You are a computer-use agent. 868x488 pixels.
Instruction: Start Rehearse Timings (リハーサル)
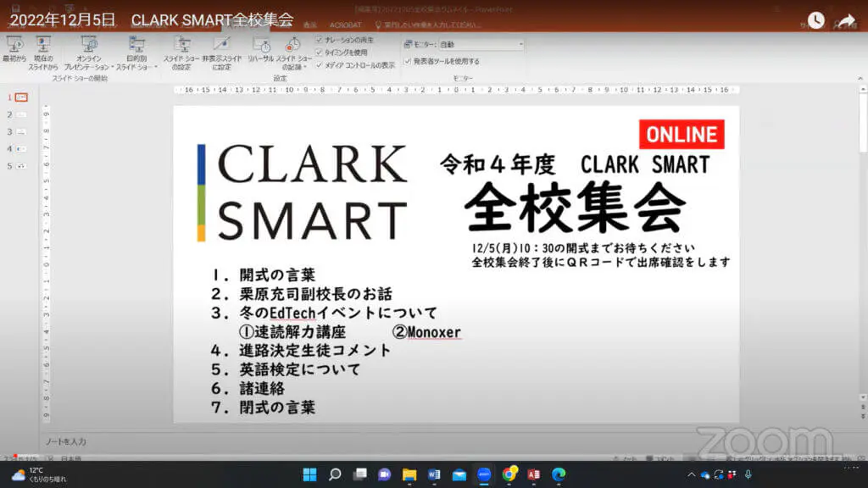coord(261,49)
